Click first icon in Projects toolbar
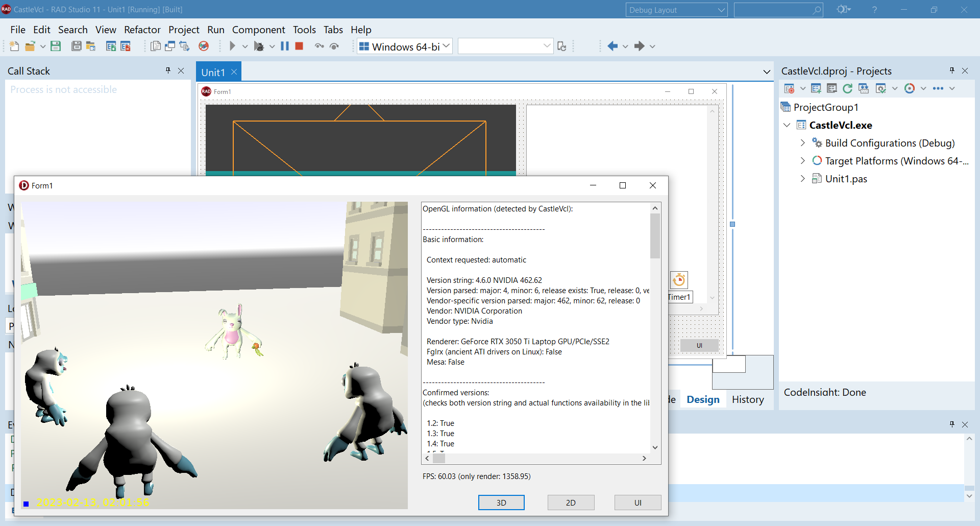980x526 pixels. point(789,88)
